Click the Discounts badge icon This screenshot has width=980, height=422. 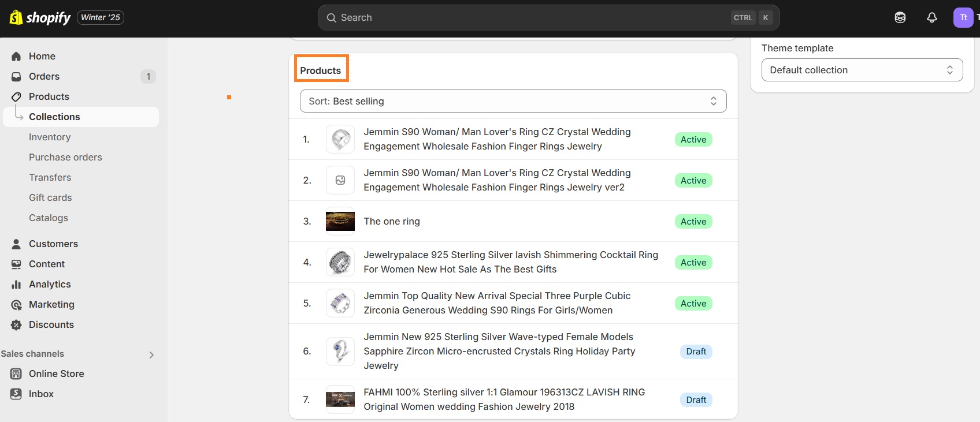coord(16,324)
